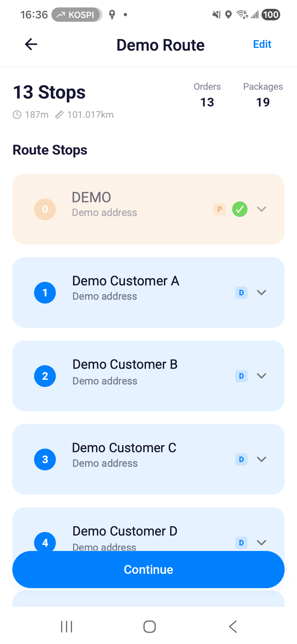Click the orange P pickup badge on DEMO stop

click(x=219, y=209)
